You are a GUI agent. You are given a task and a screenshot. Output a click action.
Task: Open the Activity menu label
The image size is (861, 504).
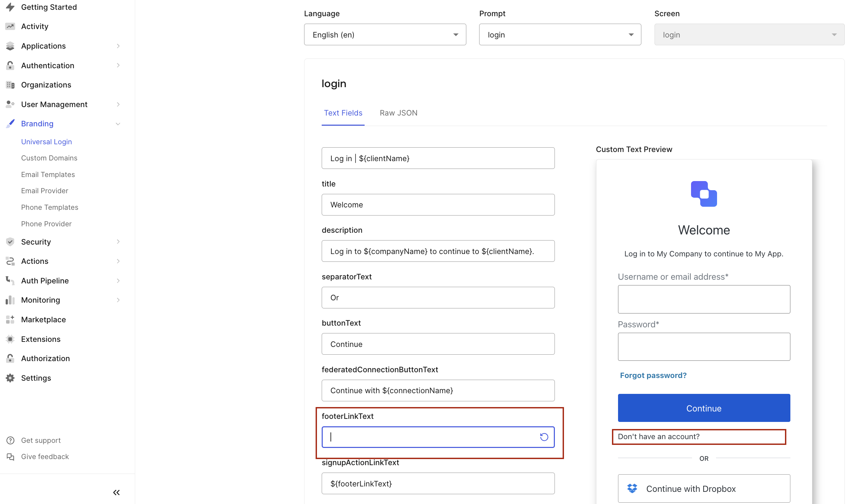pos(34,26)
